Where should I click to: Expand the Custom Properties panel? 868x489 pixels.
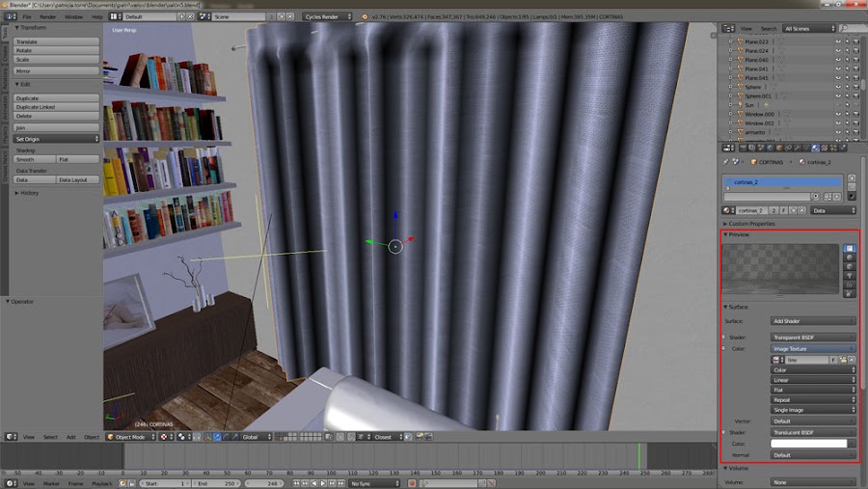749,224
